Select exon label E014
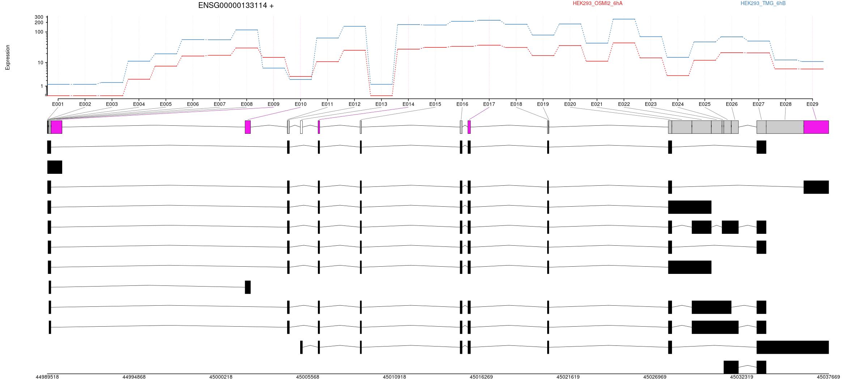The image size is (868, 383). (408, 104)
